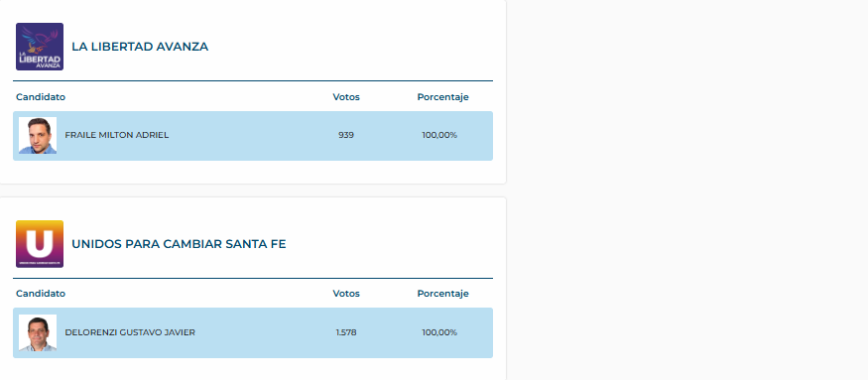Click the Unidos Para Cambiar Santa Fe logo
868x380 pixels.
(x=40, y=244)
